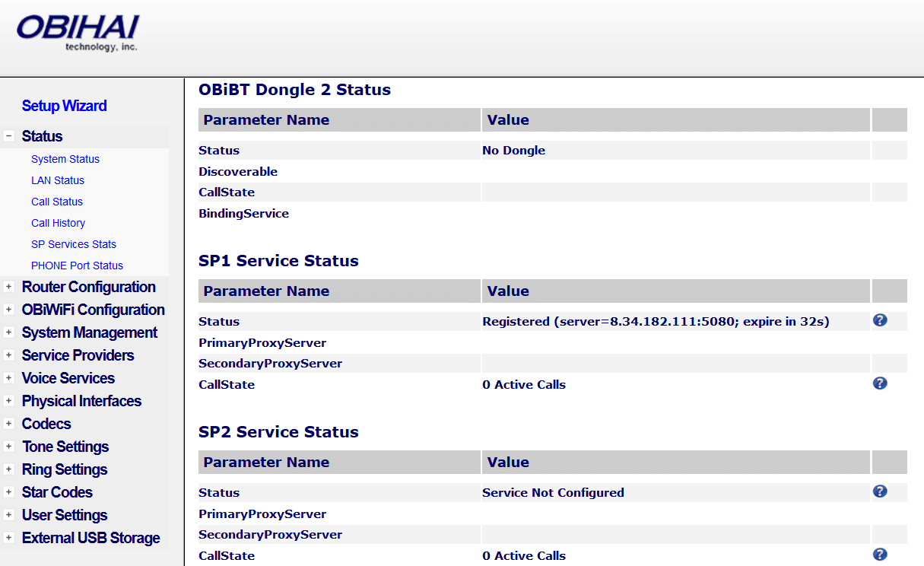Click the SP1 'Registered (server=8.34.182.111:5080' value
924x566 pixels.
656,322
